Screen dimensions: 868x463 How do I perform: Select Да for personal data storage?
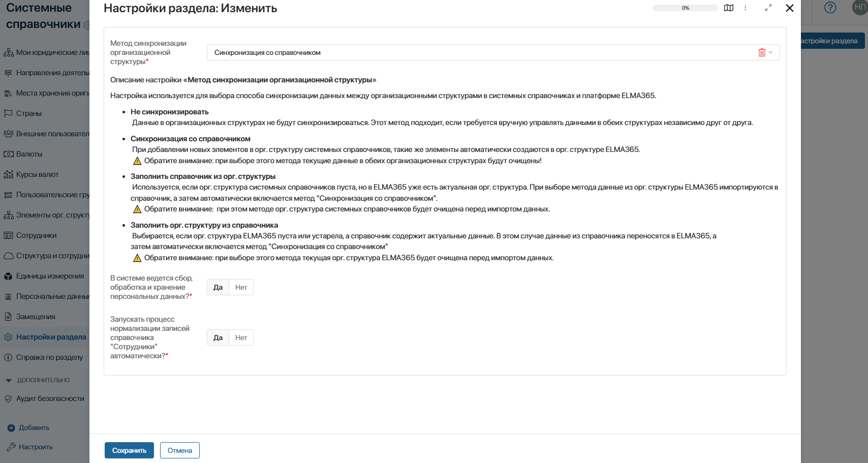coord(218,287)
